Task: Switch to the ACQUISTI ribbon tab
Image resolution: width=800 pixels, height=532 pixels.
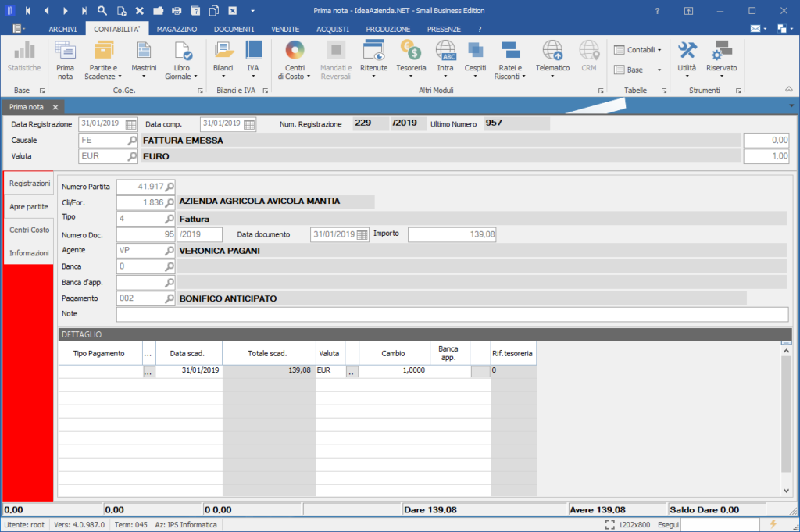Action: 333,29
